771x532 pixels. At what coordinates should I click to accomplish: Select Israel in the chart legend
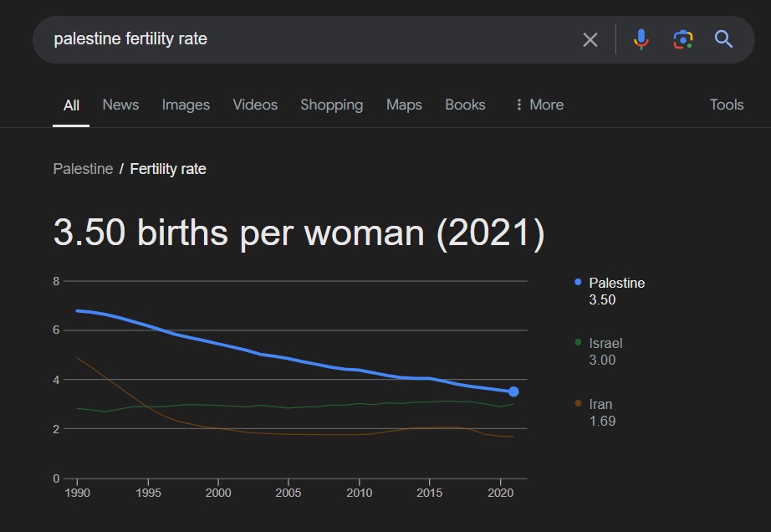pyautogui.click(x=605, y=343)
